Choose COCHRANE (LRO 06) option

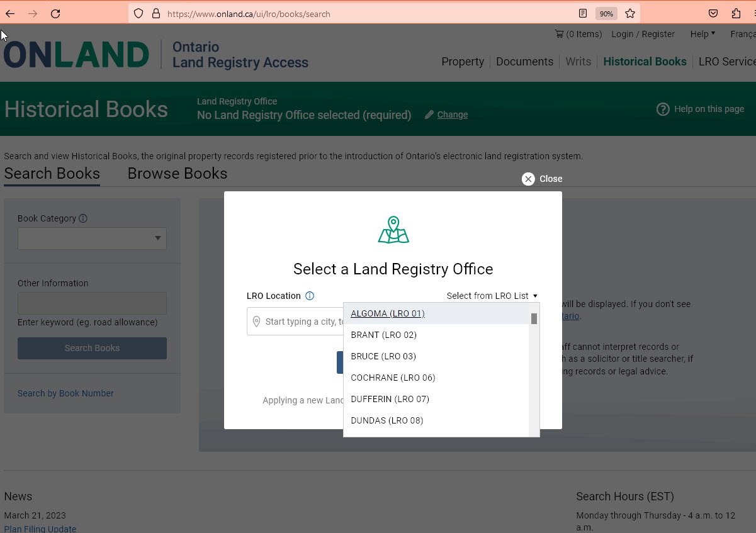point(393,378)
